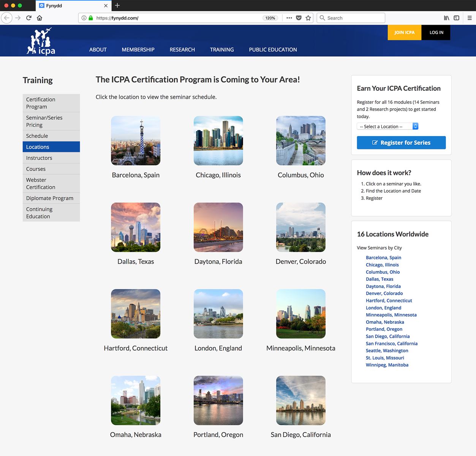This screenshot has width=476, height=456.
Task: Open Instructors in the Training sidebar
Action: pos(51,158)
